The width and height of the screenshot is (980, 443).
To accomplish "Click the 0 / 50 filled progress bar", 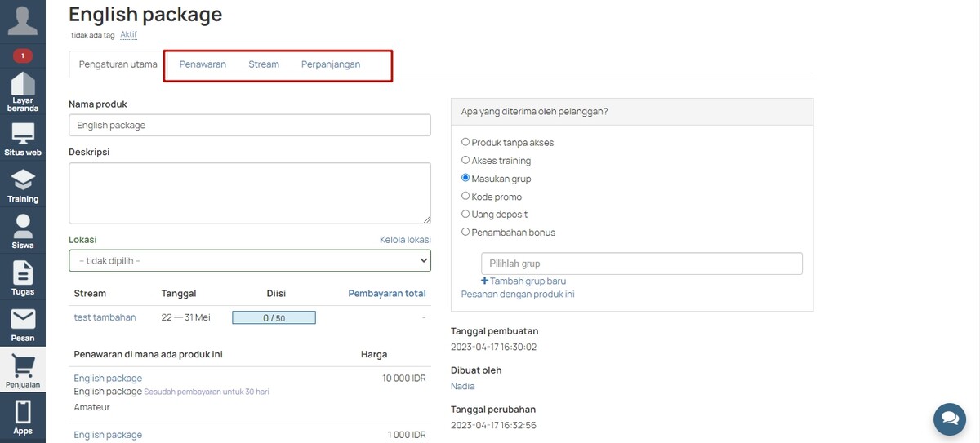I will coord(274,318).
